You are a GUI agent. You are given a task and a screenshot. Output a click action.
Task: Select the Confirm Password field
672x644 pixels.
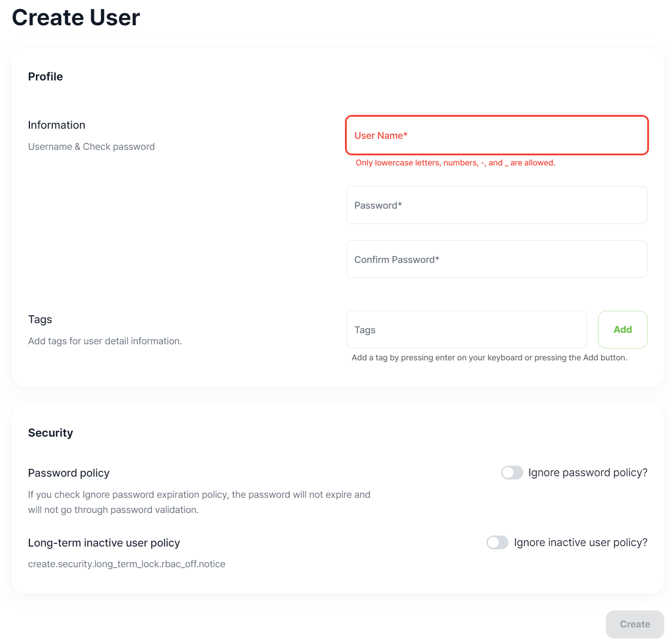(x=497, y=259)
